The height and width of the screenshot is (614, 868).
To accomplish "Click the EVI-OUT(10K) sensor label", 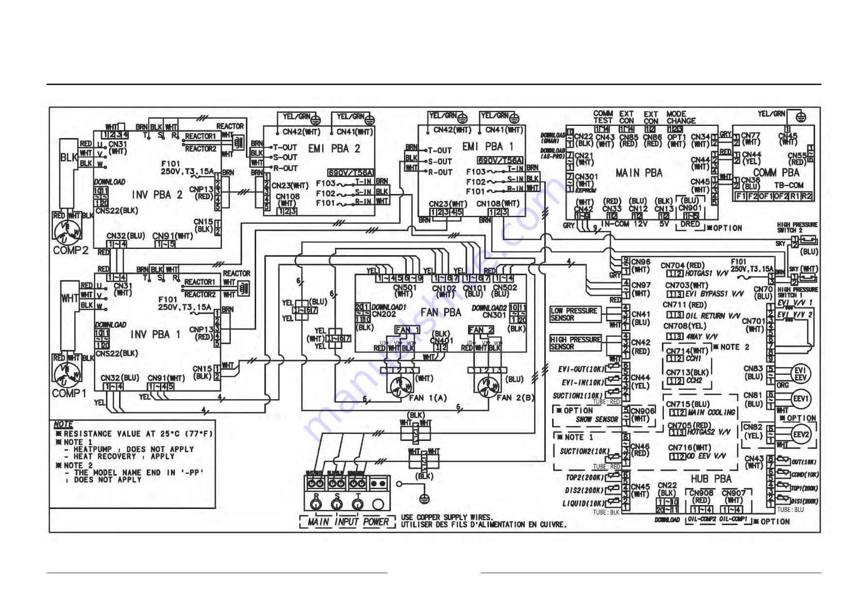I will click(581, 369).
